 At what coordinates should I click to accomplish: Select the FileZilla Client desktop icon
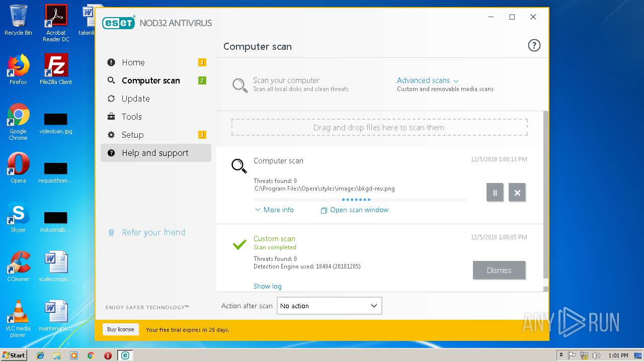pyautogui.click(x=56, y=69)
